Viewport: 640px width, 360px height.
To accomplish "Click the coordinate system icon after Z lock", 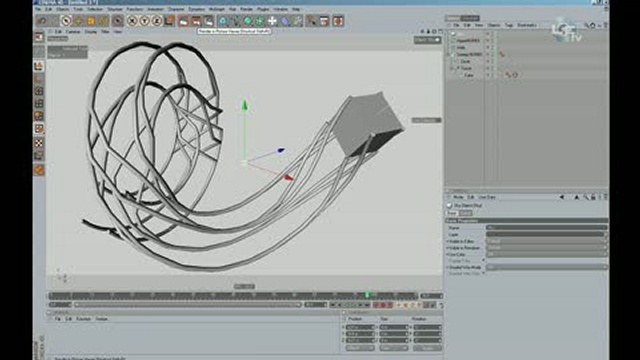I will coord(170,21).
